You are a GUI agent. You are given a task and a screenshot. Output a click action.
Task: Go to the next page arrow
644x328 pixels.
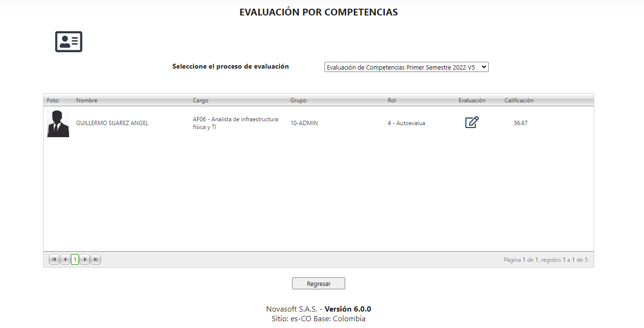(x=85, y=259)
